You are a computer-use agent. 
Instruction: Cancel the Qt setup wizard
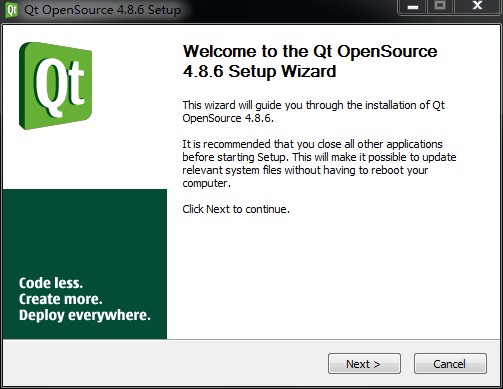pos(450,364)
